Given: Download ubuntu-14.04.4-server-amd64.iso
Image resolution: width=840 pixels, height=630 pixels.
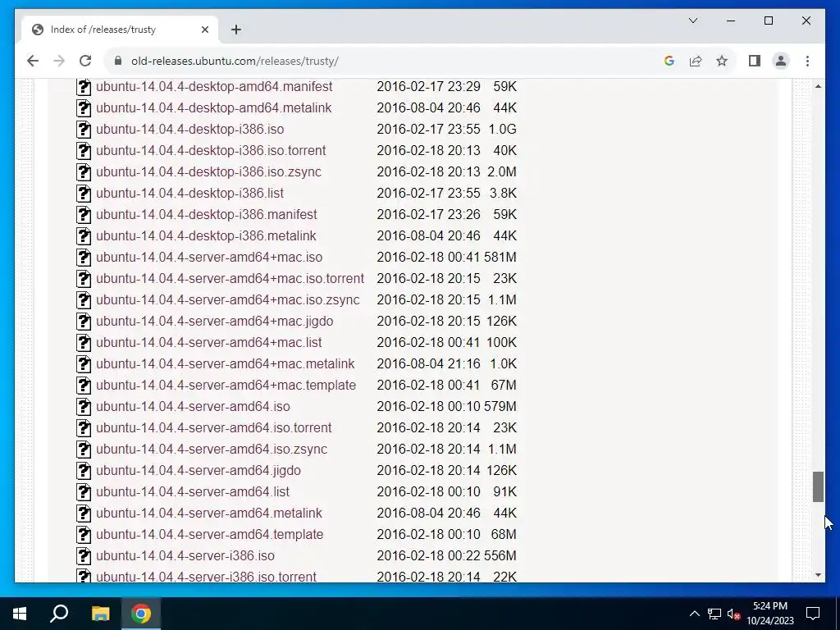Looking at the screenshot, I should coord(194,407).
